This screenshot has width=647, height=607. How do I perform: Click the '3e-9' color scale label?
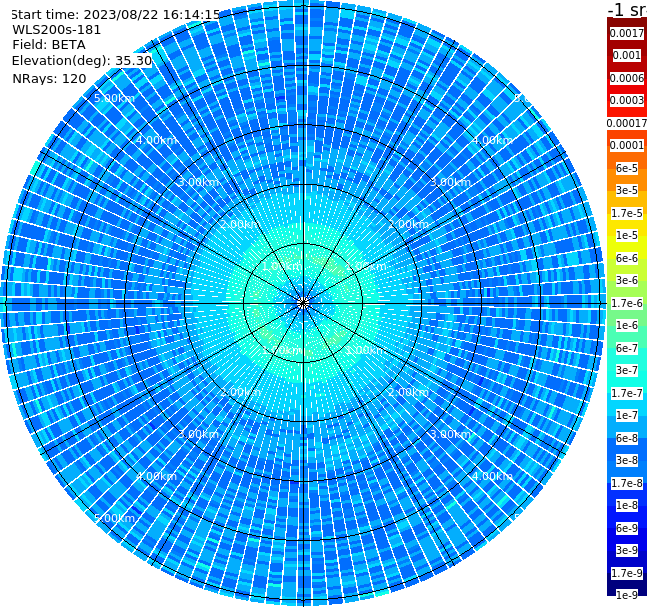point(627,550)
